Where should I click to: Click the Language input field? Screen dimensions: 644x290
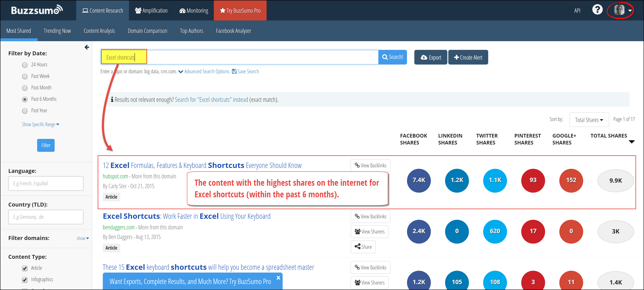[46, 183]
